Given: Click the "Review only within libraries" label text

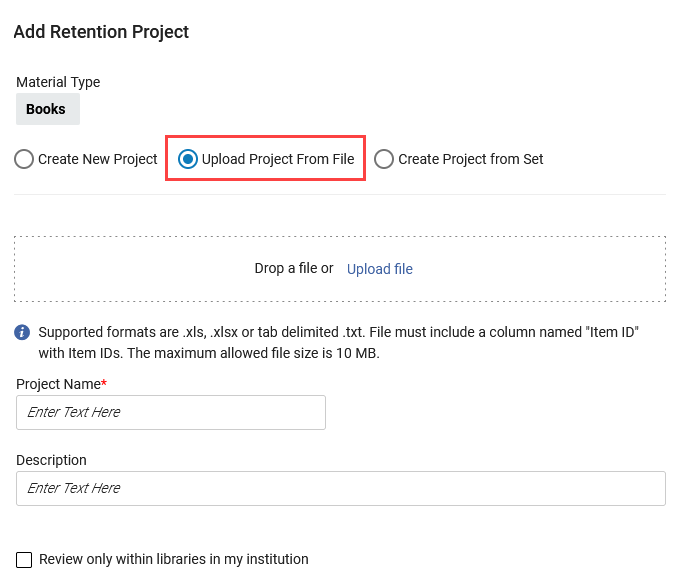Looking at the screenshot, I should (x=174, y=560).
